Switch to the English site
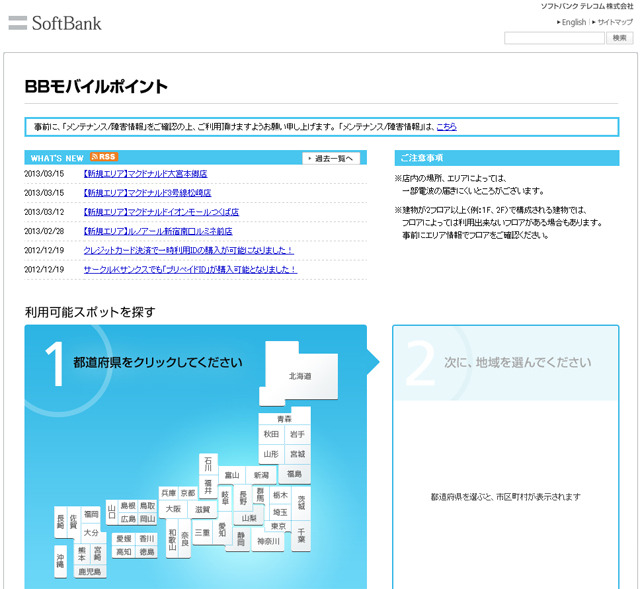Screen dimensions: 640x589 (571, 22)
